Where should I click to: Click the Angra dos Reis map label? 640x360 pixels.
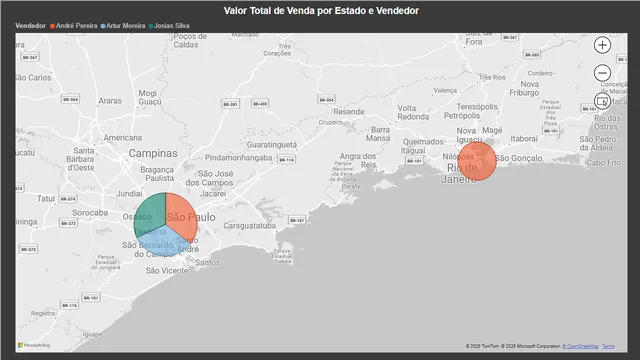click(x=358, y=160)
